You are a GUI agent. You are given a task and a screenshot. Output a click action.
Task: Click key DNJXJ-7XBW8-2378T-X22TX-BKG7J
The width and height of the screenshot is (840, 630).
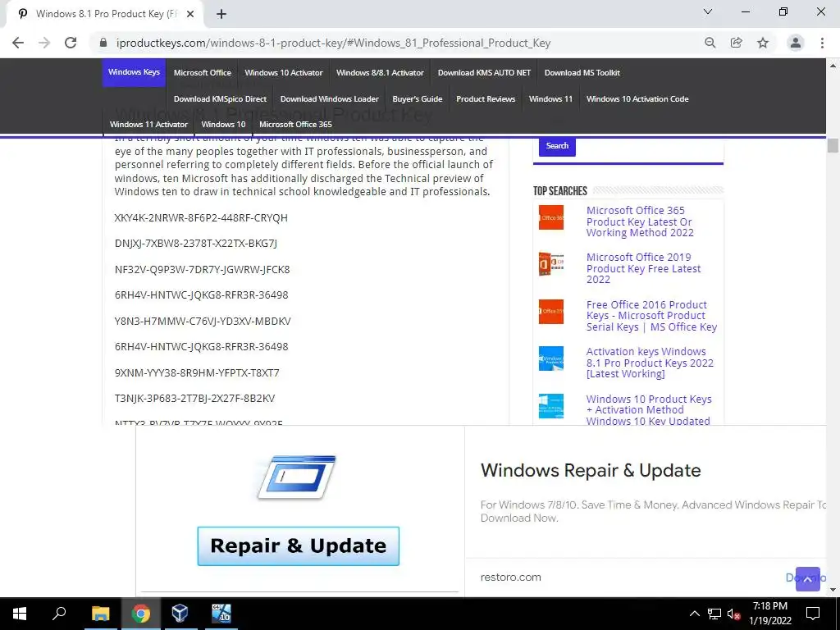click(195, 244)
